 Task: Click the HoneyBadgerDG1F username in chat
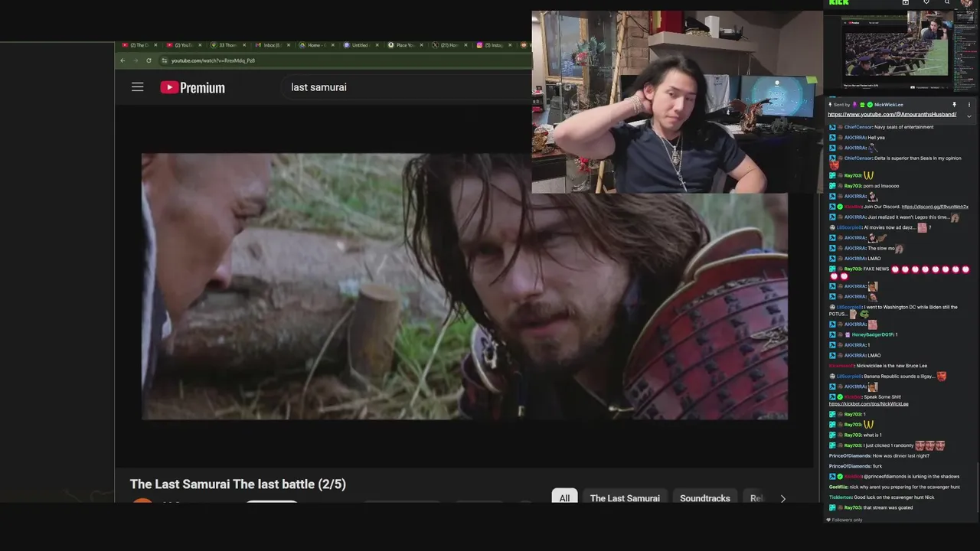pos(872,334)
